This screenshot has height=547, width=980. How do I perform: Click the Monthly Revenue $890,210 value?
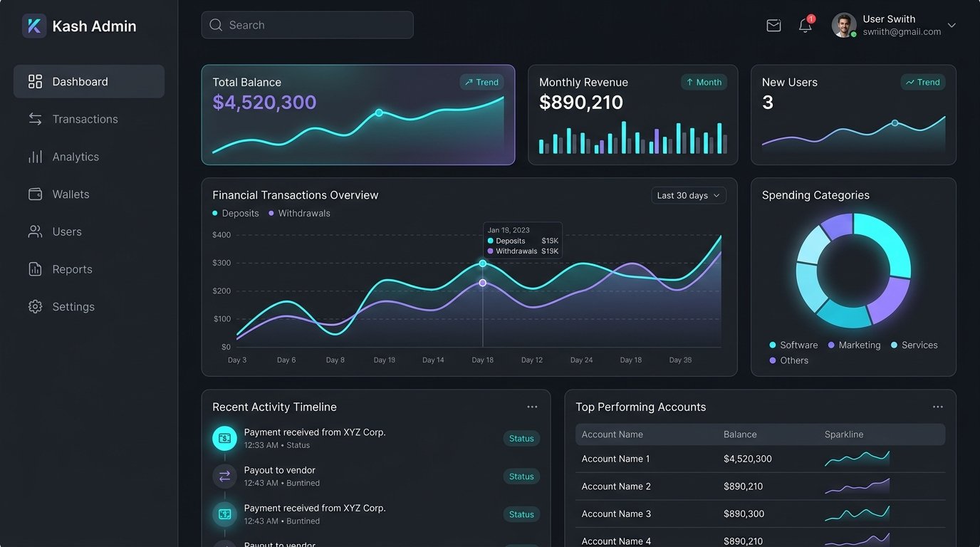tap(581, 103)
